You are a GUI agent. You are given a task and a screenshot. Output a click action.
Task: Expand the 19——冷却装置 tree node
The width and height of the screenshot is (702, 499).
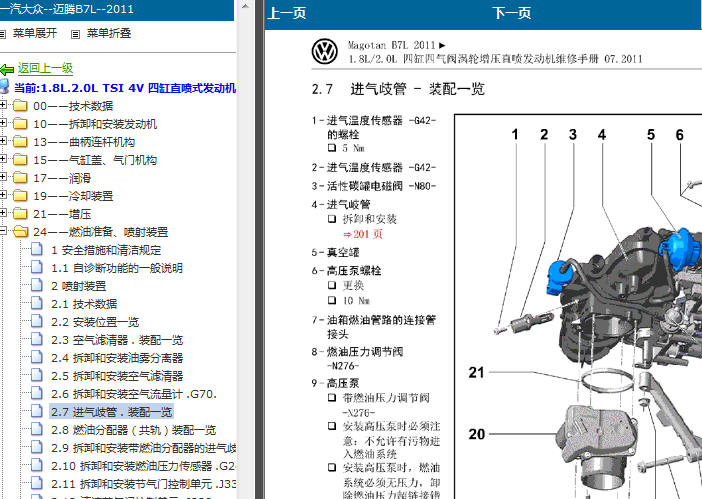point(3,194)
